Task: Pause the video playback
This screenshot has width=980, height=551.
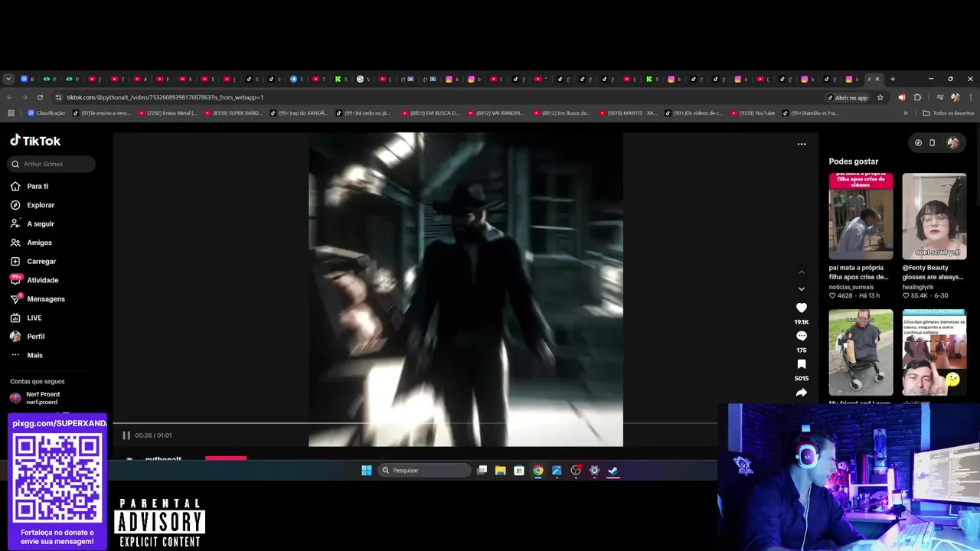Action: coord(126,435)
